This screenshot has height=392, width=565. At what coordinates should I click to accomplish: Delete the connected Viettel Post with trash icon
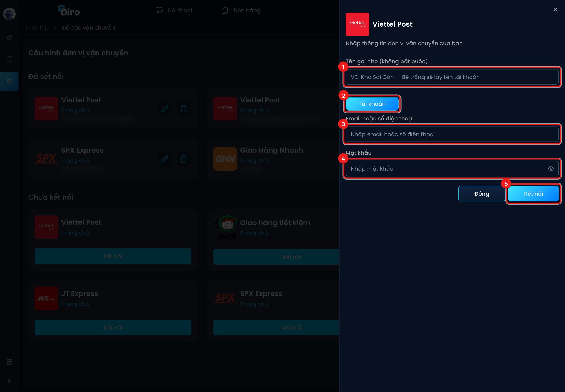coord(184,108)
